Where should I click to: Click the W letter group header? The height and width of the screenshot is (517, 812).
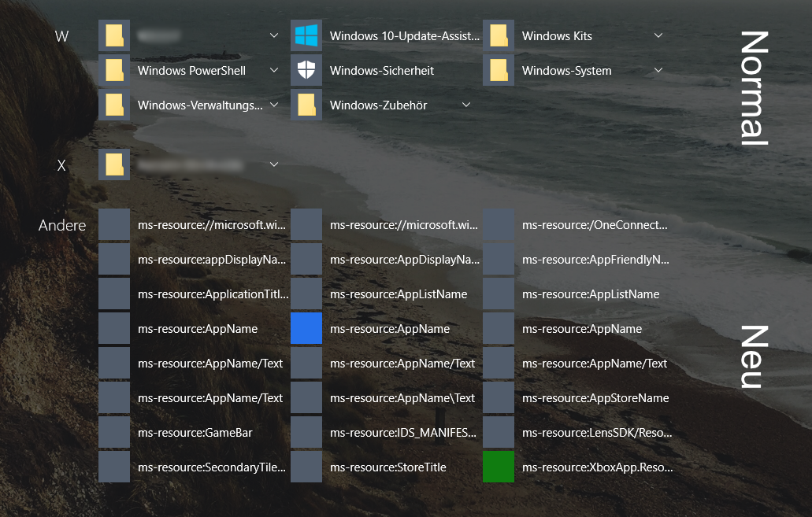click(x=61, y=36)
